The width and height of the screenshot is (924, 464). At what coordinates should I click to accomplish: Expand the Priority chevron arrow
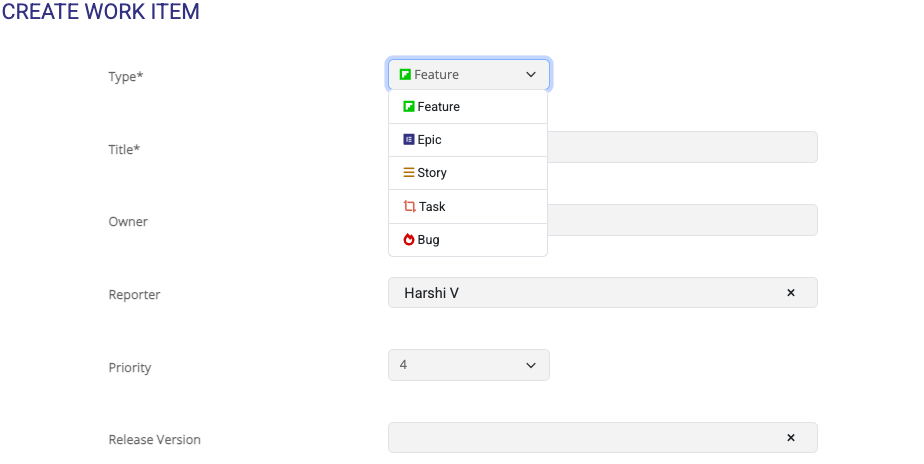tap(530, 366)
